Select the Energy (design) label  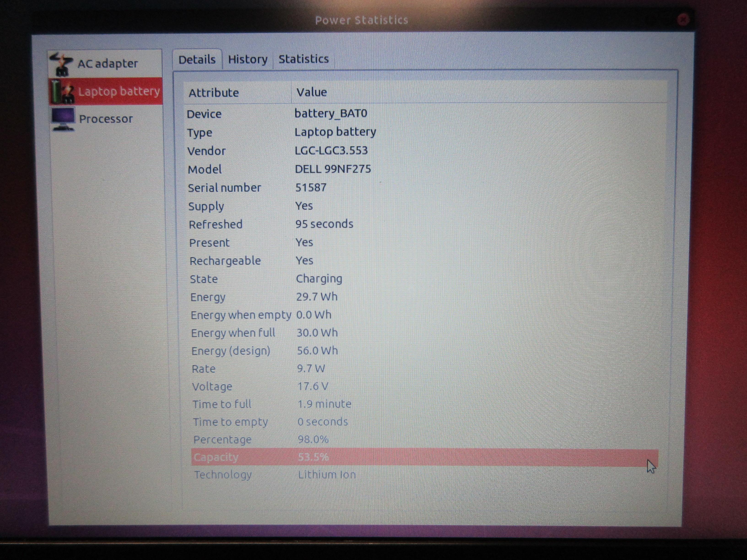click(231, 351)
